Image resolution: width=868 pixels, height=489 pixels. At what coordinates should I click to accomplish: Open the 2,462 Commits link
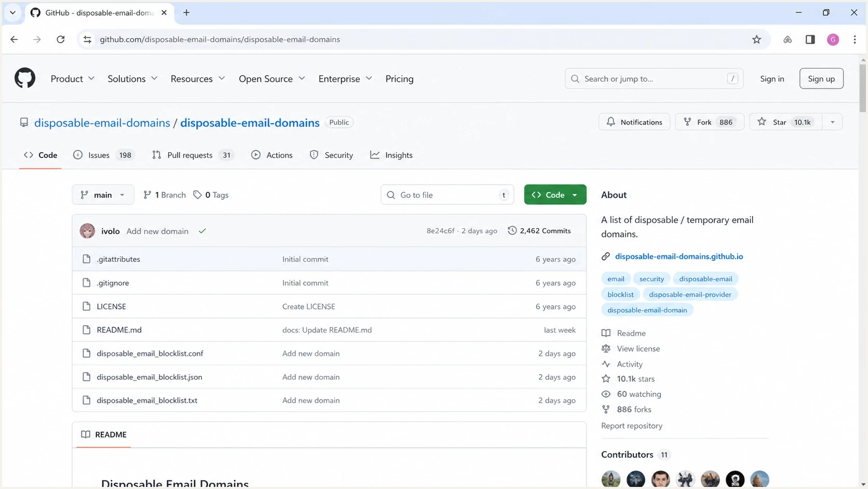click(539, 231)
